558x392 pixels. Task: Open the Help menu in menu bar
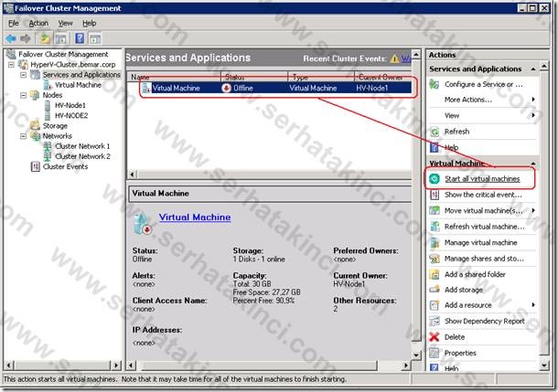pos(90,23)
